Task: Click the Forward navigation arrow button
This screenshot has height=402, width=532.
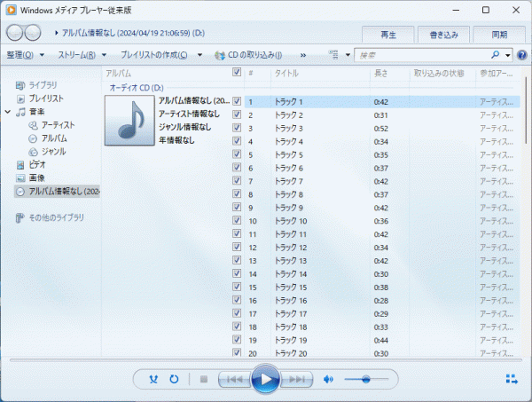Action: [x=33, y=33]
